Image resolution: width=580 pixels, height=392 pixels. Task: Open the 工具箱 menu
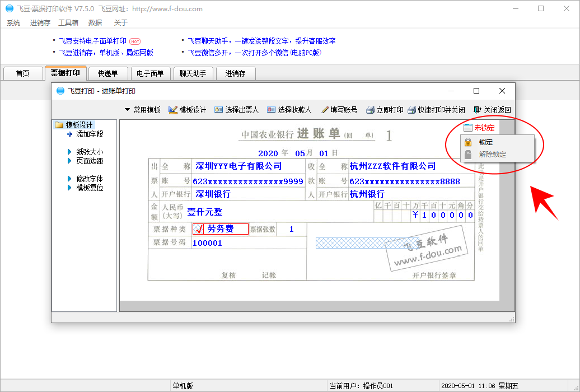[68, 23]
